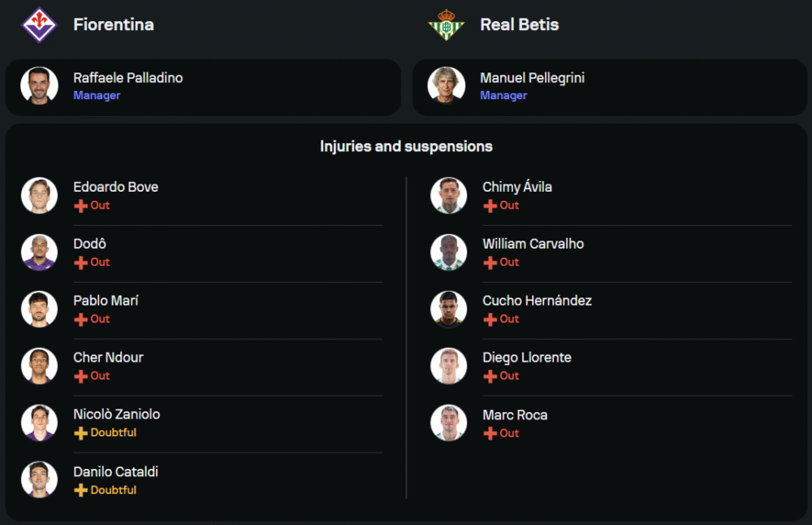
Task: Click the Cher Ndour player name
Action: click(108, 358)
